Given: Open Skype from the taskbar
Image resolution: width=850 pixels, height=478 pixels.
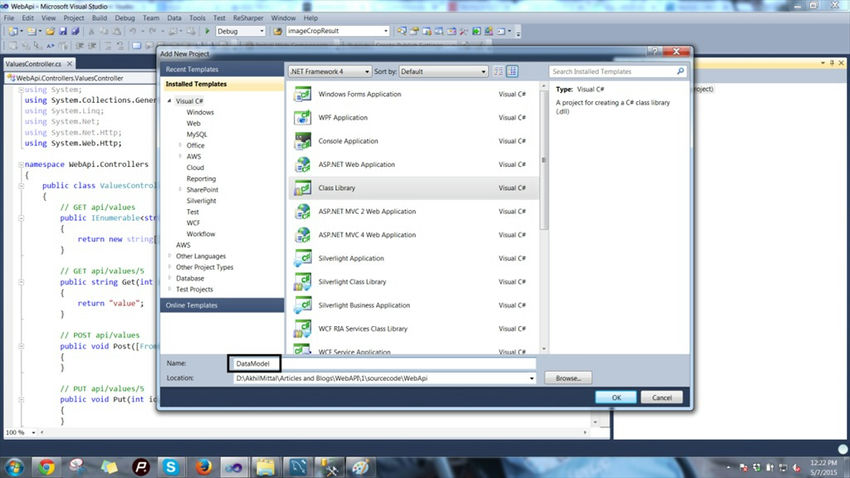Looking at the screenshot, I should click(171, 467).
